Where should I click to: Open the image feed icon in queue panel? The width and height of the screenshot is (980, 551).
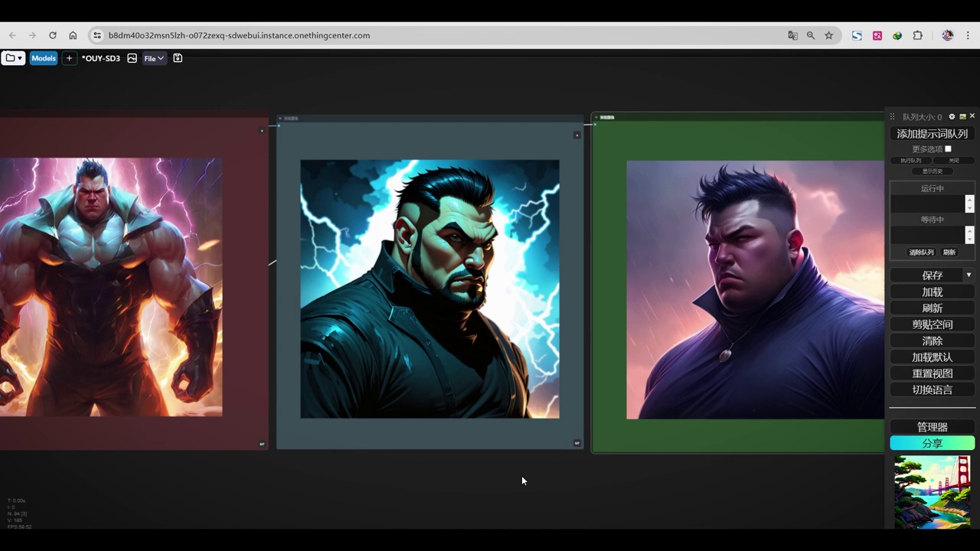tap(962, 116)
